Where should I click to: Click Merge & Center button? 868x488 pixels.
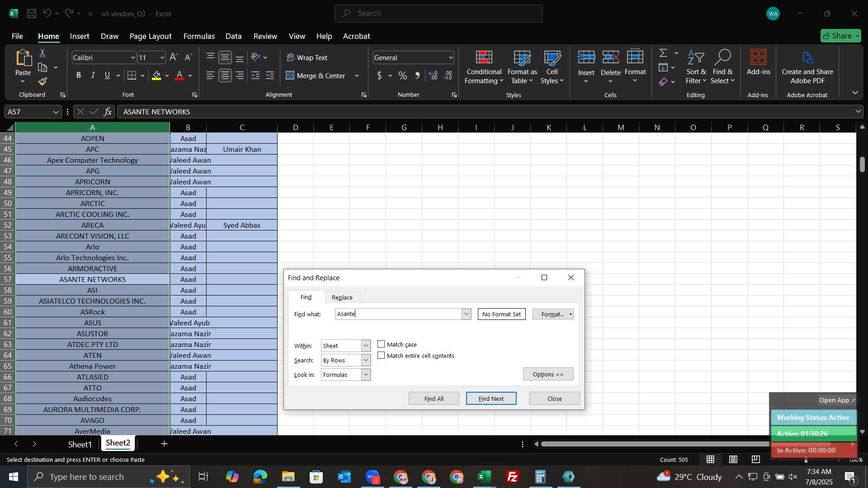coord(316,75)
